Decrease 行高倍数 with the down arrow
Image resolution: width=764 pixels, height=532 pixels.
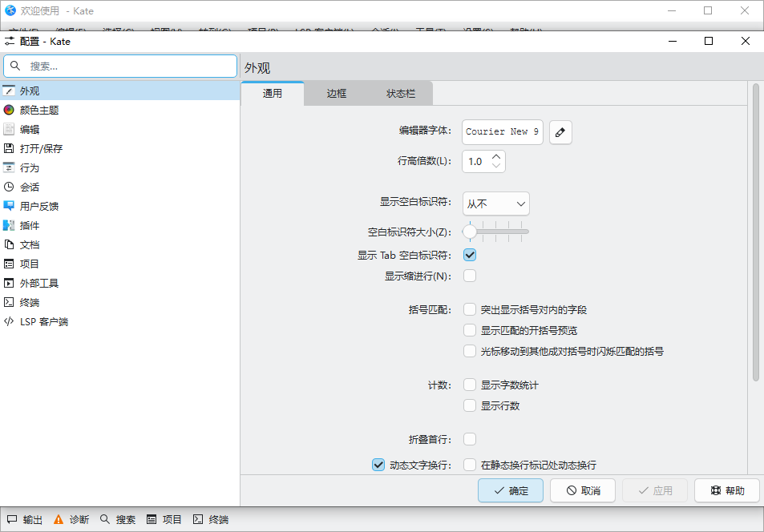pos(496,166)
